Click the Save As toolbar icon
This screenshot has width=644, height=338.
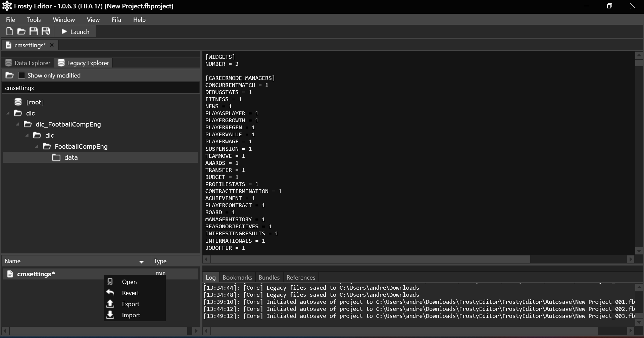tap(46, 32)
